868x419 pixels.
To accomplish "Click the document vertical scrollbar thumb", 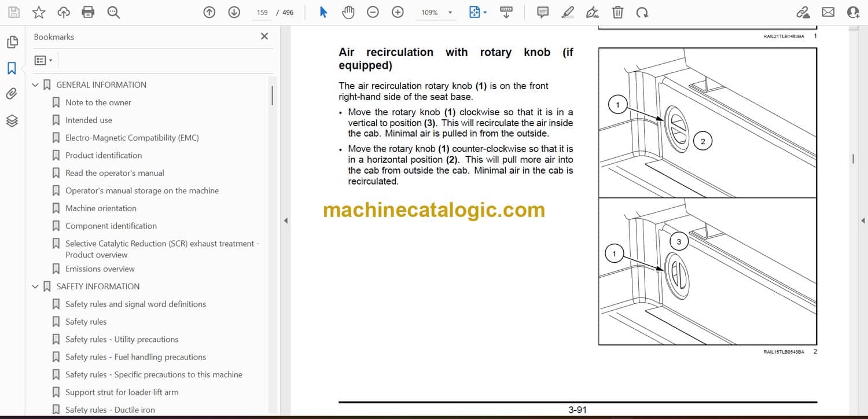I will (853, 159).
